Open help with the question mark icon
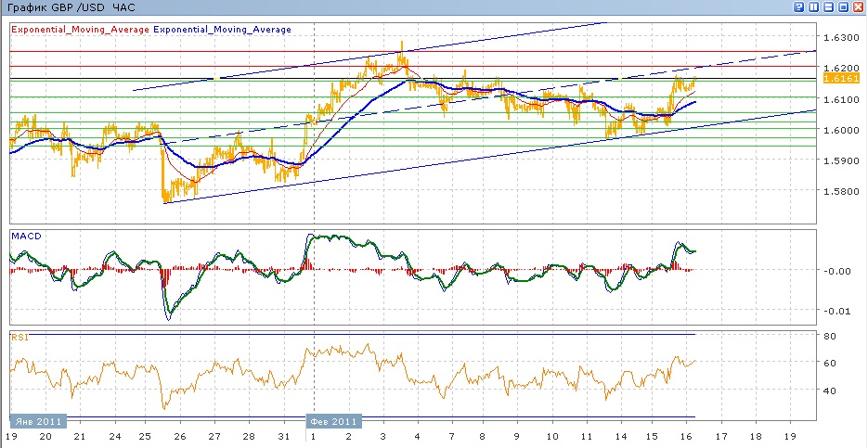The width and height of the screenshot is (868, 448). (x=800, y=6)
